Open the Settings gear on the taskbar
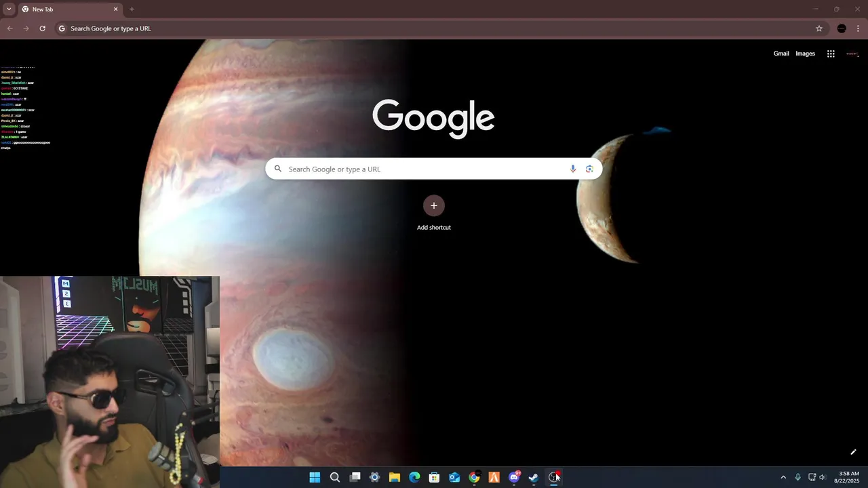Screen dimensions: 868x488 (374, 477)
